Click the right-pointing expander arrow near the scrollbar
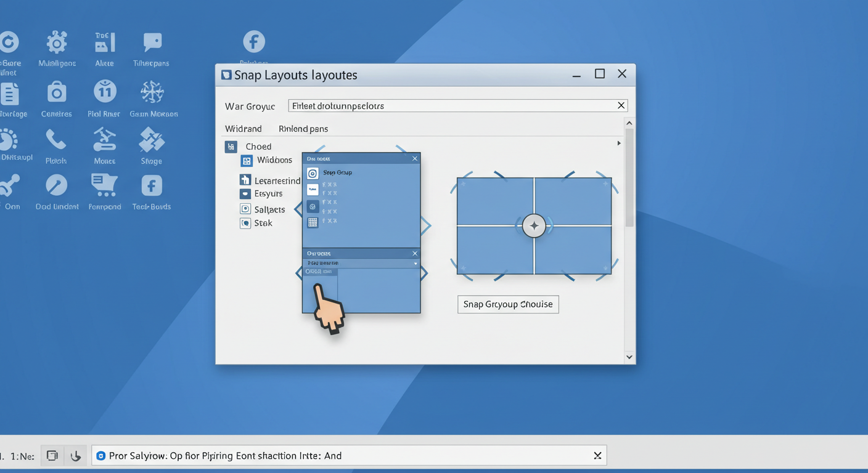Viewport: 868px width, 473px height. tap(619, 142)
